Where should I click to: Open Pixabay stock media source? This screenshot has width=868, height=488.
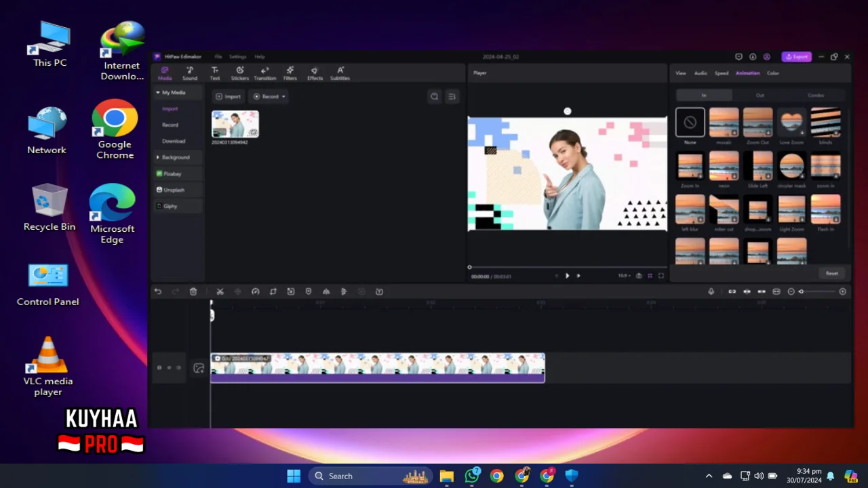pos(176,174)
